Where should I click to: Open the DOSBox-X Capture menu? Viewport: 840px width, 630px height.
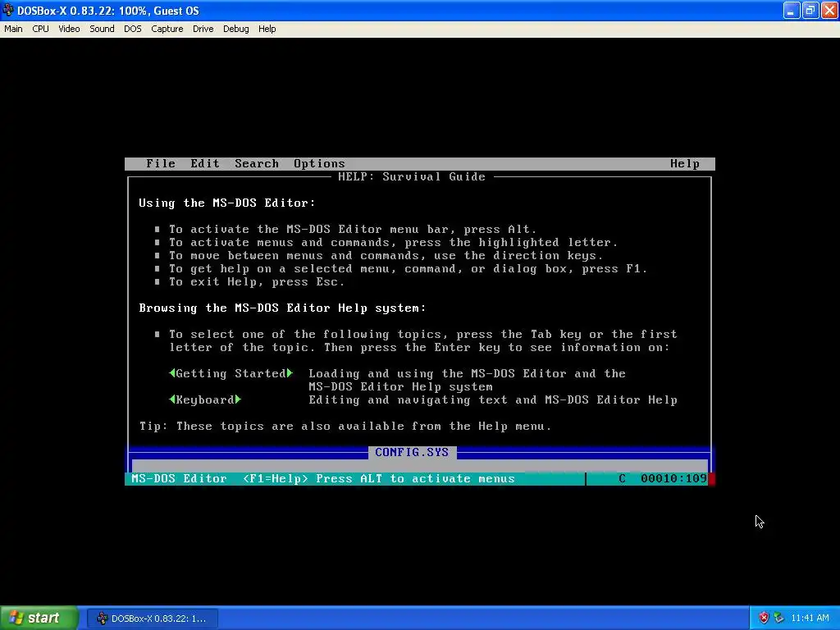[x=167, y=29]
